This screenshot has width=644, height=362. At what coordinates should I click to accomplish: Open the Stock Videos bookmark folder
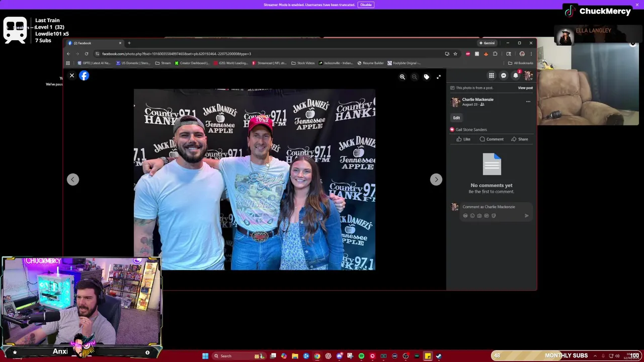(x=303, y=63)
